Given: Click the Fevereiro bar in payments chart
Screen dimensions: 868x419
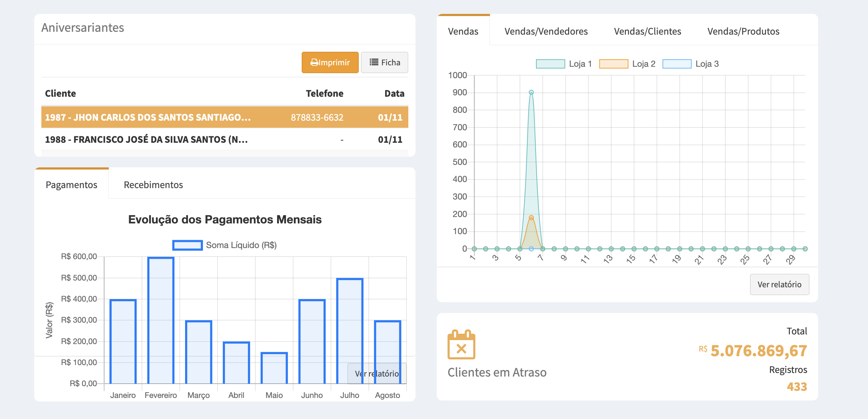Looking at the screenshot, I should pyautogui.click(x=161, y=320).
